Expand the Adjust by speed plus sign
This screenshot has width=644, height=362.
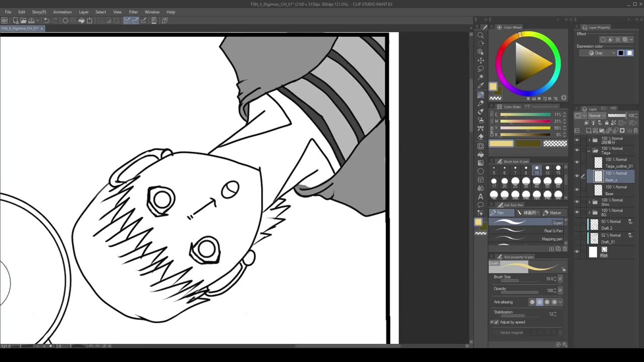[x=492, y=322]
